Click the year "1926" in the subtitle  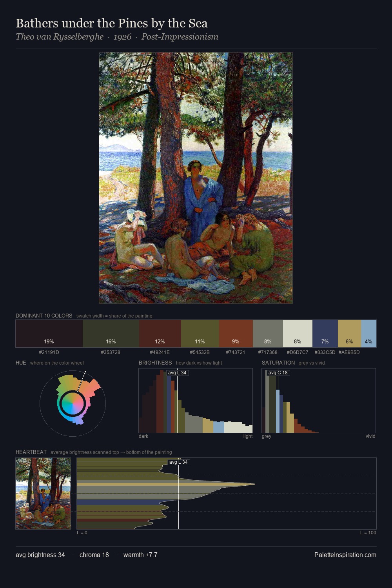(x=122, y=37)
